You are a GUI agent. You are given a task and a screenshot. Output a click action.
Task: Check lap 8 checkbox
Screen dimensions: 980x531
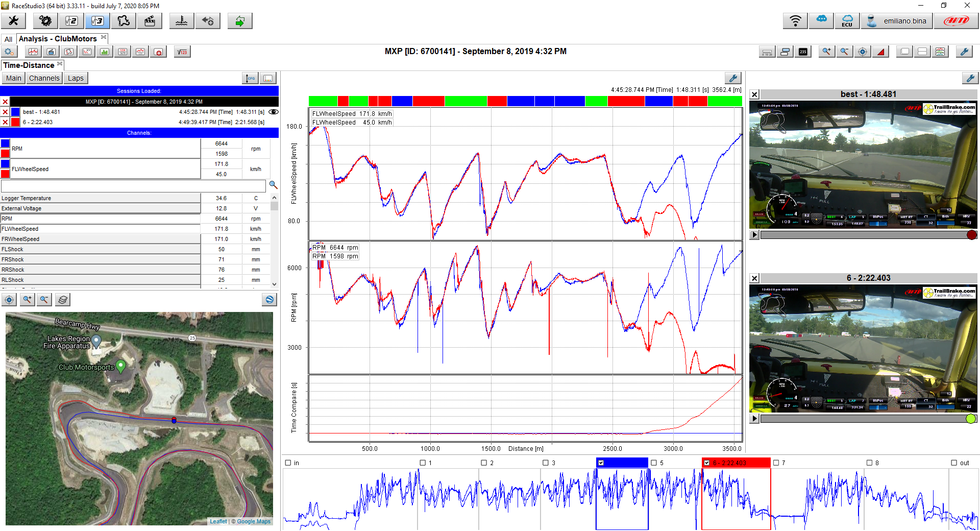870,463
